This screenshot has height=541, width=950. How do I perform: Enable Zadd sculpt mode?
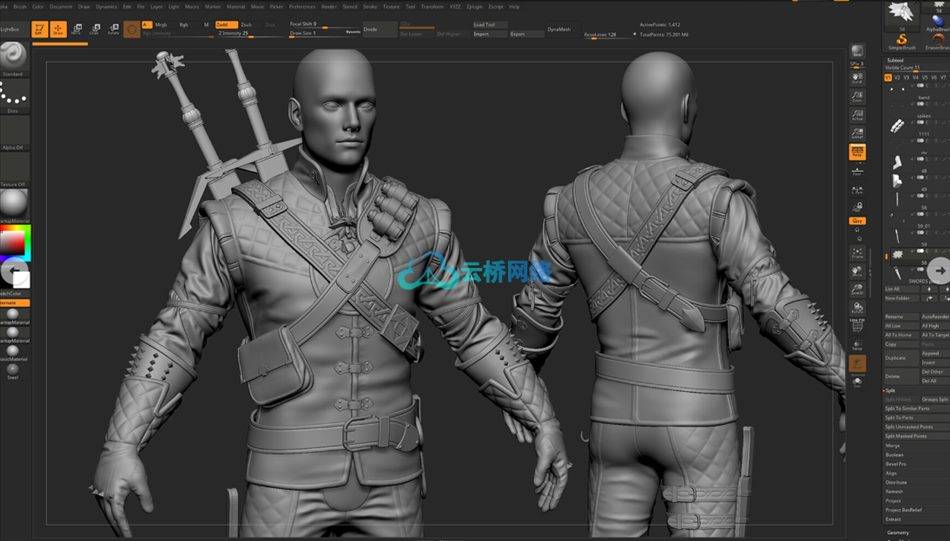click(x=226, y=25)
